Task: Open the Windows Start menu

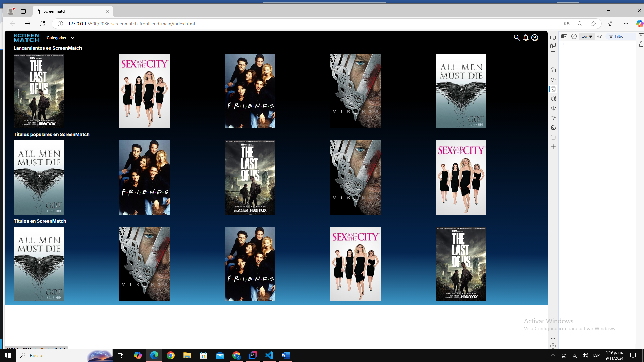Action: click(x=8, y=355)
